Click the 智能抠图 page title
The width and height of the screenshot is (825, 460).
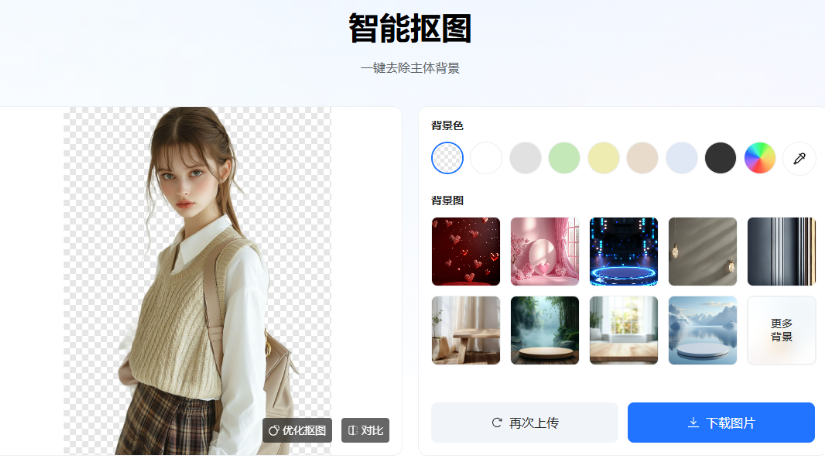point(410,28)
